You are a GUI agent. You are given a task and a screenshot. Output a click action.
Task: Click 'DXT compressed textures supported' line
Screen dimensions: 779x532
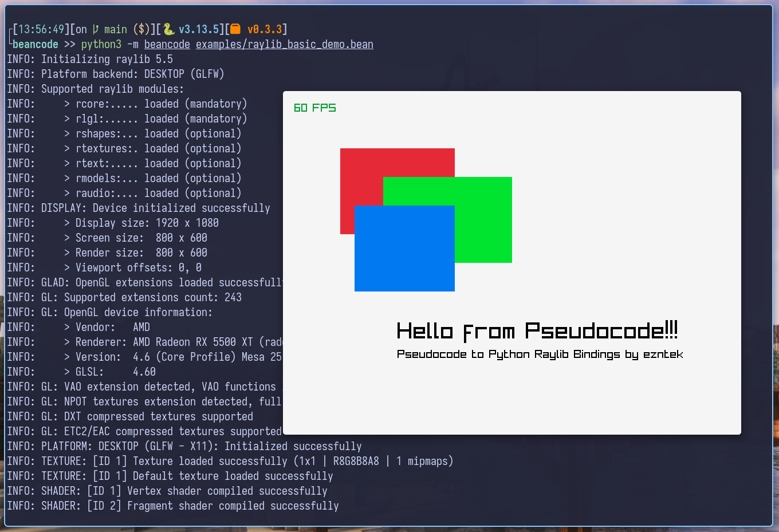coord(130,416)
